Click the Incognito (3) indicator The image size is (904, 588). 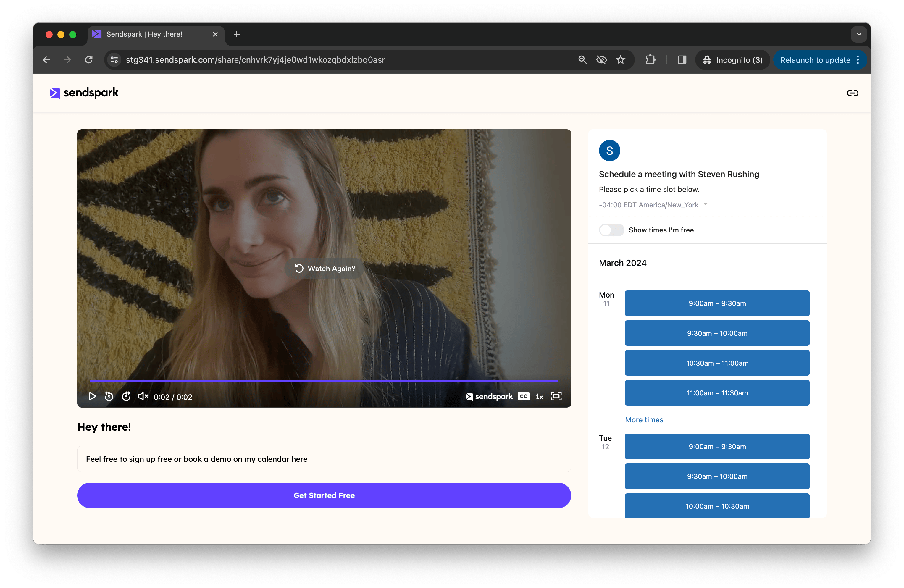pyautogui.click(x=732, y=60)
